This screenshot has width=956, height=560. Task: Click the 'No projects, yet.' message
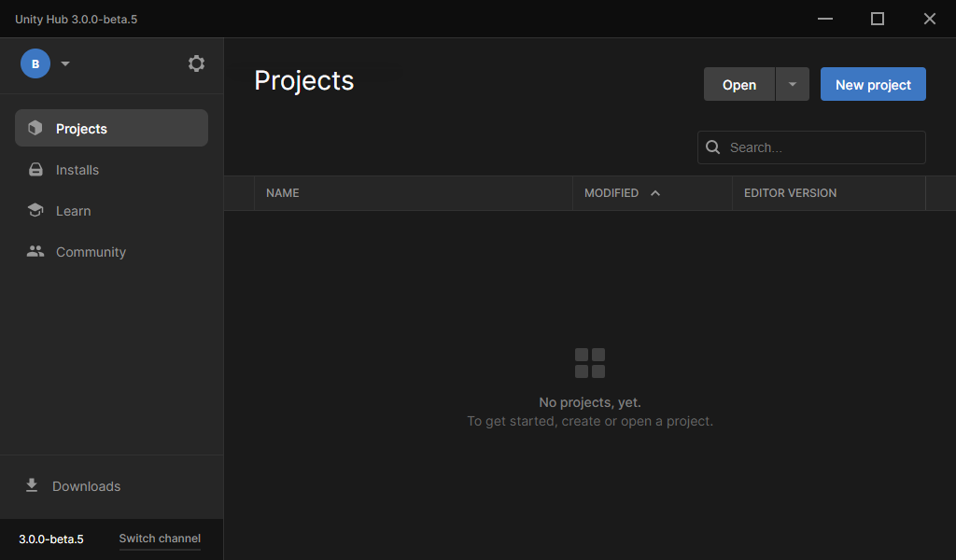pos(590,402)
